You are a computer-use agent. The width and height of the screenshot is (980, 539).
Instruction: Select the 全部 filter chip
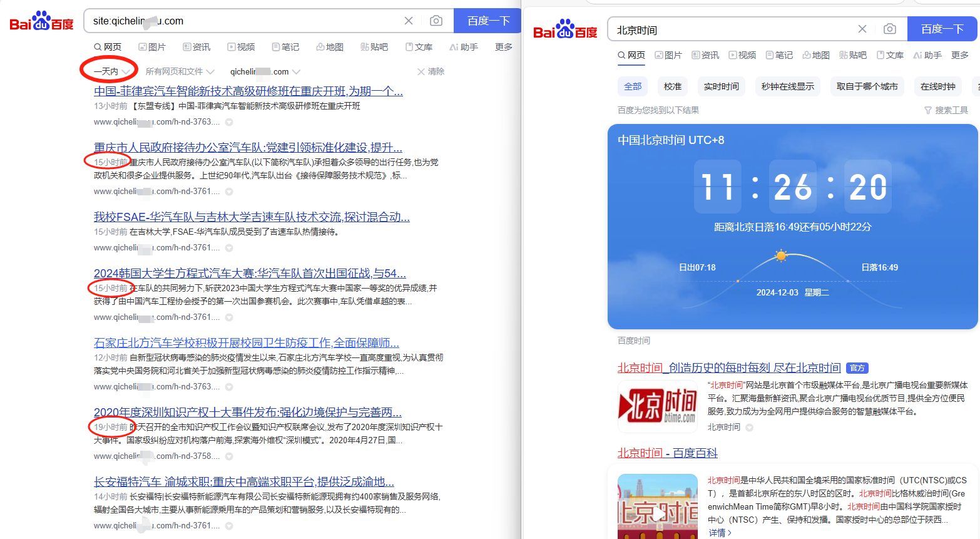(x=633, y=86)
